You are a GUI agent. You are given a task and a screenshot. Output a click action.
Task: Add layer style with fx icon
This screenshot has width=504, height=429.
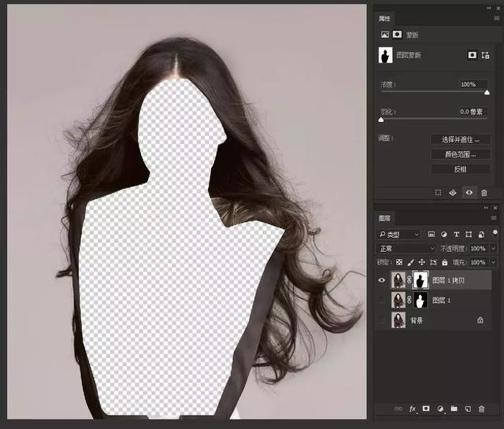(x=412, y=409)
